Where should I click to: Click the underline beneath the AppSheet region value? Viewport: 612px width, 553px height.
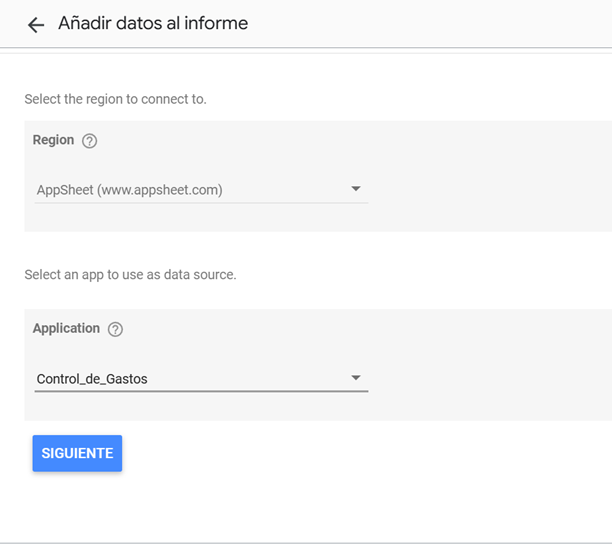coord(201,203)
